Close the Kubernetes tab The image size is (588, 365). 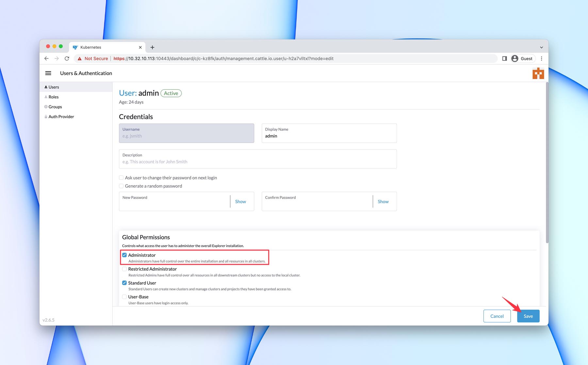coord(140,47)
